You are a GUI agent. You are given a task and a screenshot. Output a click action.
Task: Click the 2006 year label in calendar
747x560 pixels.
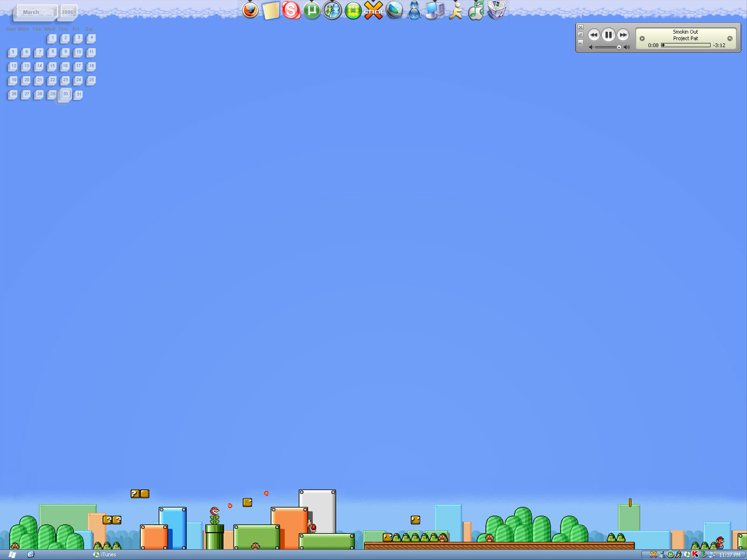click(68, 12)
